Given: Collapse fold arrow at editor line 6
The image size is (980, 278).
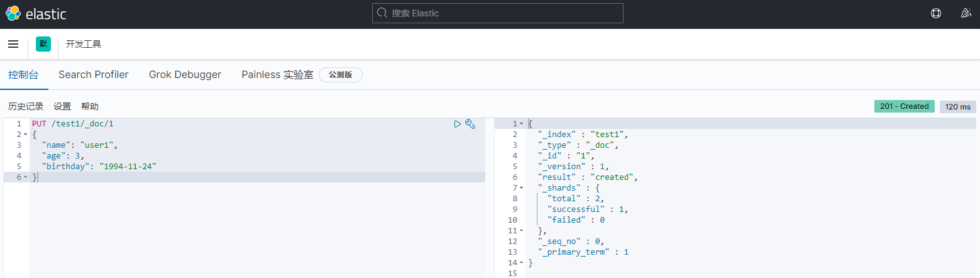Looking at the screenshot, I should click(x=25, y=177).
